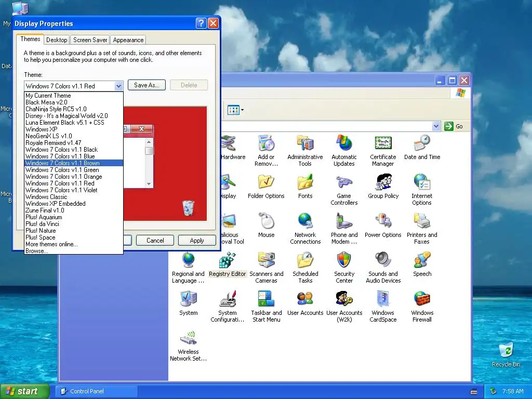Click Control Panel taskbar button

[97, 391]
